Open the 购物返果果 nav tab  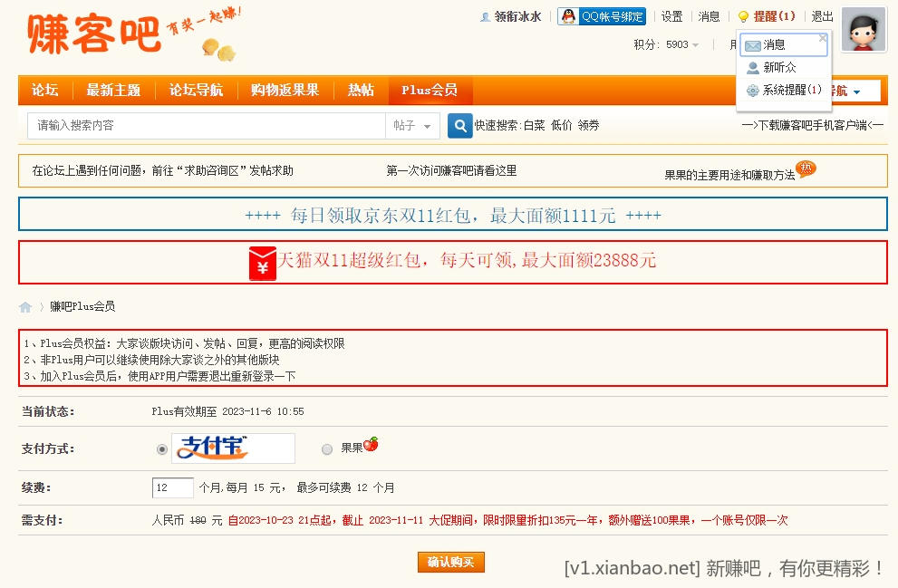(285, 90)
